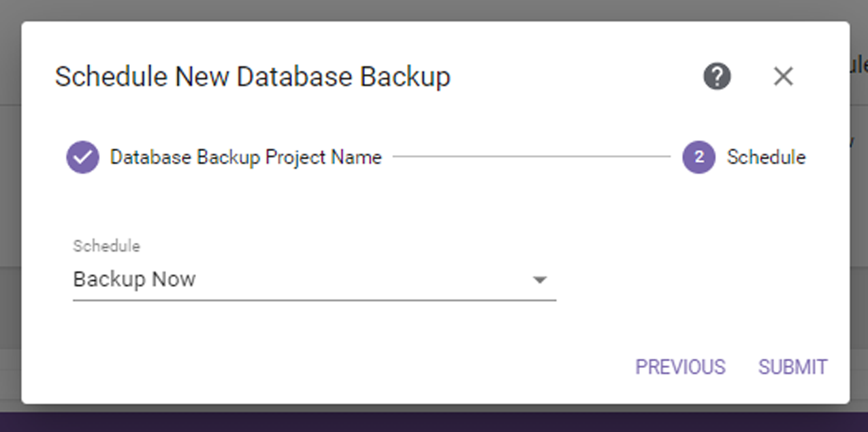Open the Backup Now selection field

(x=315, y=280)
